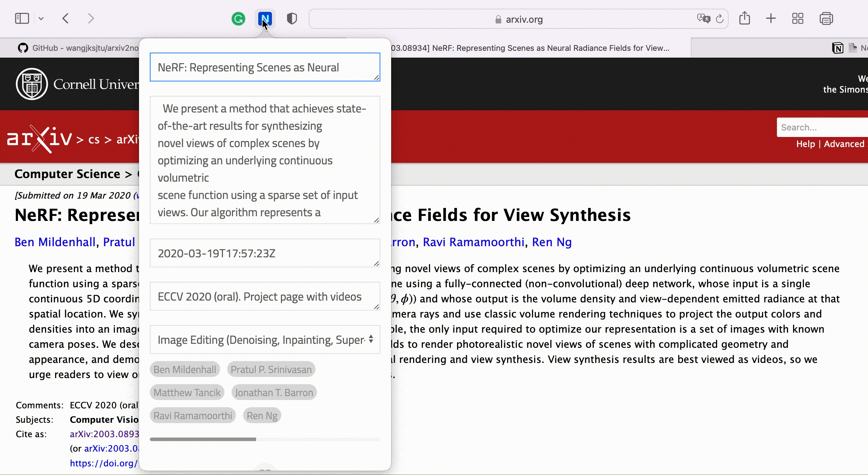Open the Ravi Ramamoorthi author link
868x475 pixels.
coord(473,242)
